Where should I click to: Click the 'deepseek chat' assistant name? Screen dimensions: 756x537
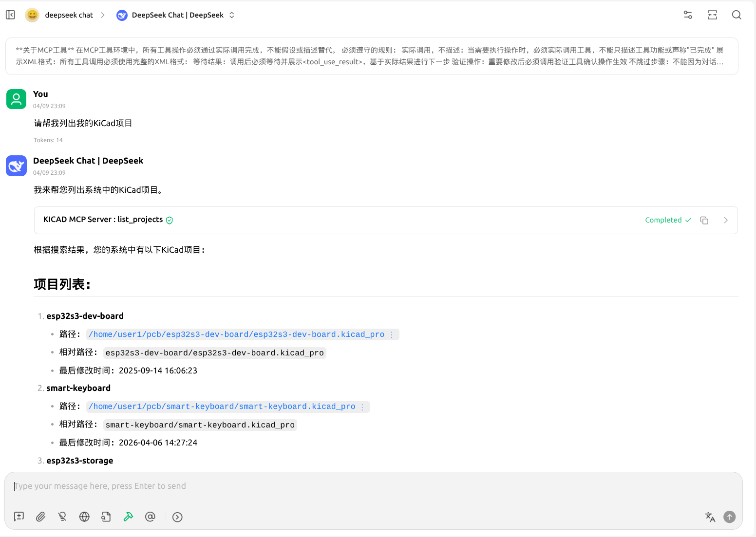[x=69, y=15]
